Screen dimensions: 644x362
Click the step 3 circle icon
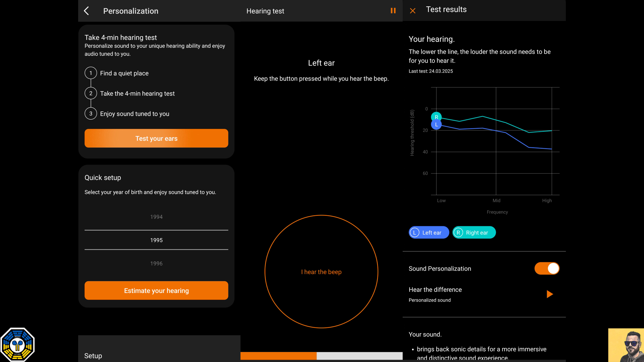(x=91, y=114)
